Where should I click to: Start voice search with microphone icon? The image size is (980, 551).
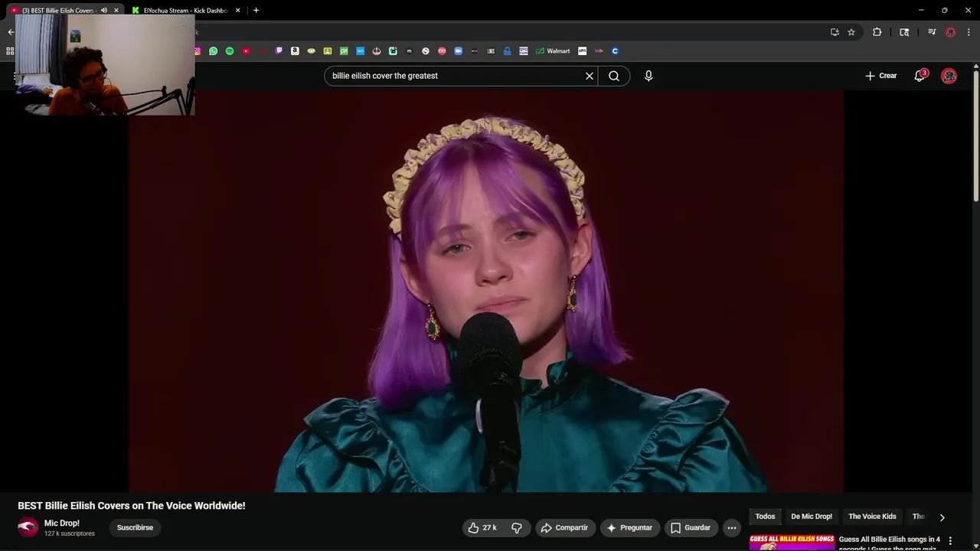pyautogui.click(x=648, y=76)
